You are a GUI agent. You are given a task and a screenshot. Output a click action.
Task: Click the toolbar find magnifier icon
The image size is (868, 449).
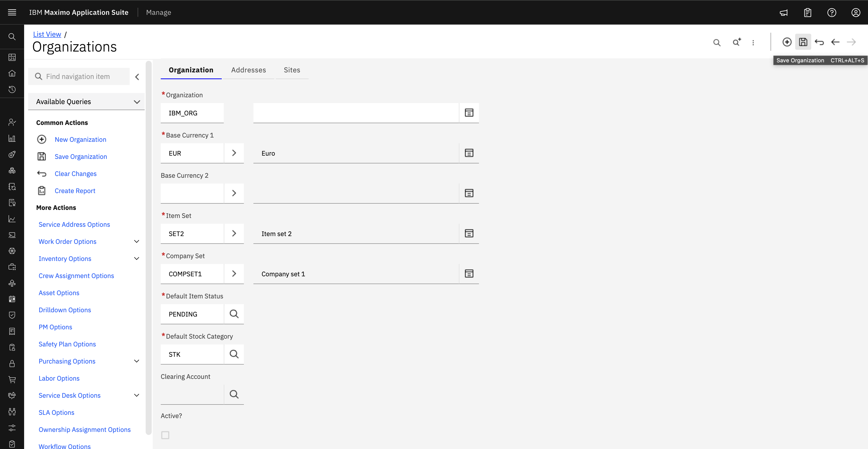coord(717,42)
